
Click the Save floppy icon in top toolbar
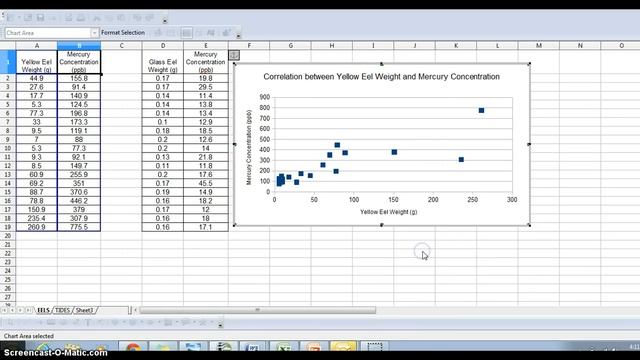(x=40, y=18)
